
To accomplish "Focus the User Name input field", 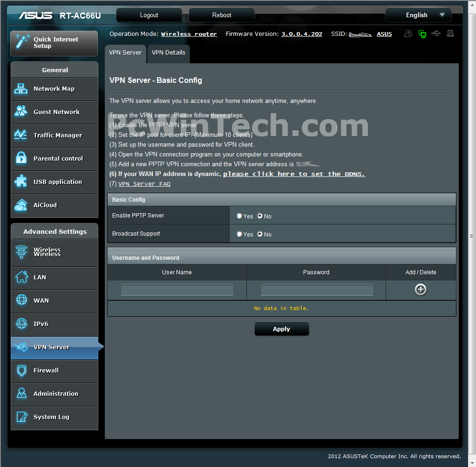I will [x=177, y=290].
